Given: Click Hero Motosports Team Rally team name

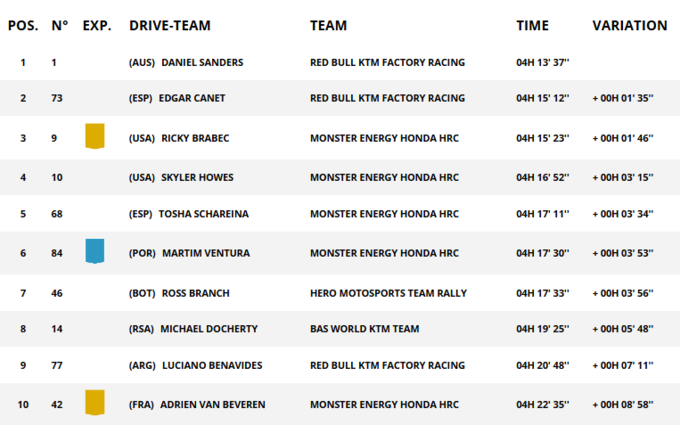Looking at the screenshot, I should click(x=388, y=293).
